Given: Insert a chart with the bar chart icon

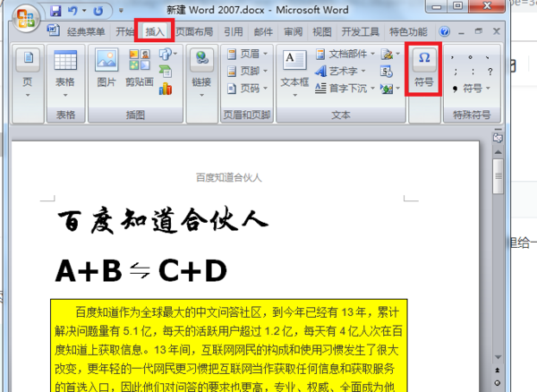Looking at the screenshot, I should click(166, 89).
